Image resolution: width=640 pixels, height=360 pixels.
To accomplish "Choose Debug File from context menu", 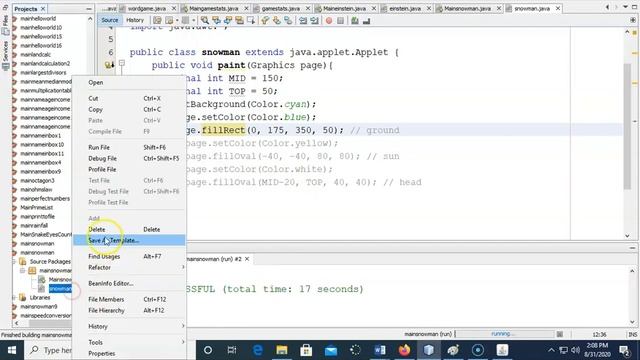I will point(129,158).
